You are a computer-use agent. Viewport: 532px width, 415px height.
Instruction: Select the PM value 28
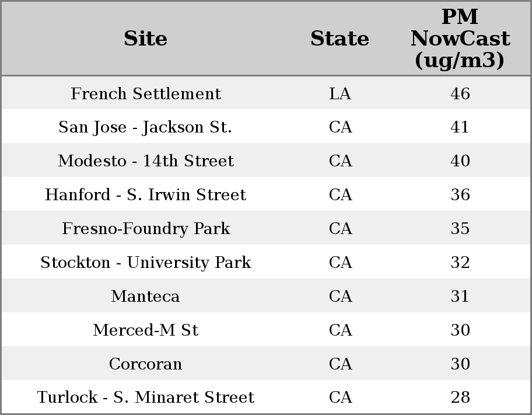460,397
